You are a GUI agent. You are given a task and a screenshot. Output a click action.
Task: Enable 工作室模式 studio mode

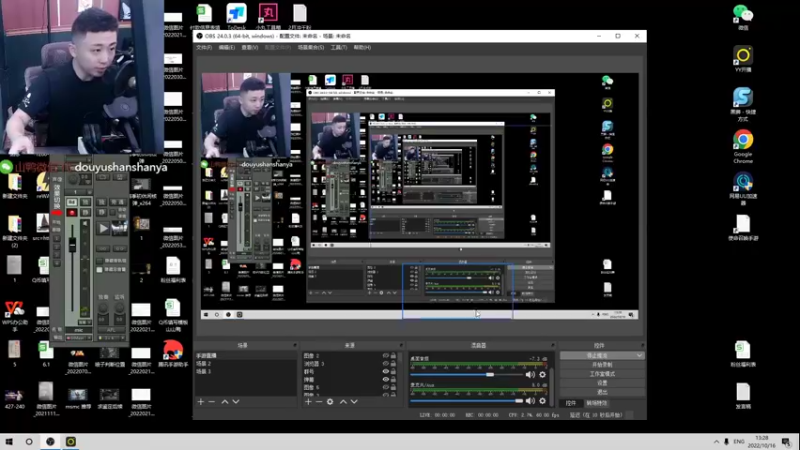coord(602,374)
